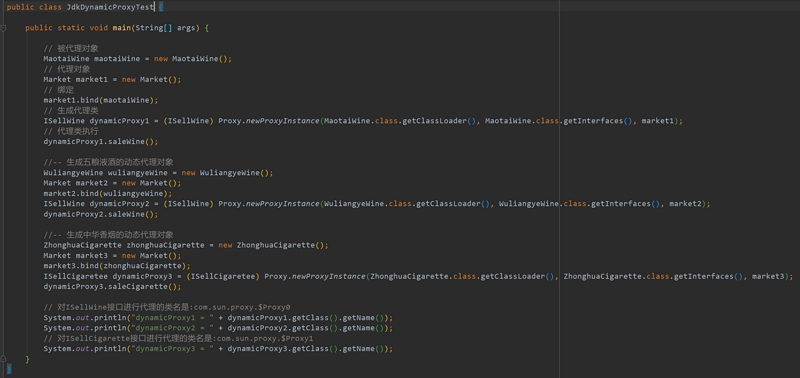Click the 'dynamicProxy1' variable in the ISellWine declaration
The height and width of the screenshot is (378, 800).
pos(119,121)
